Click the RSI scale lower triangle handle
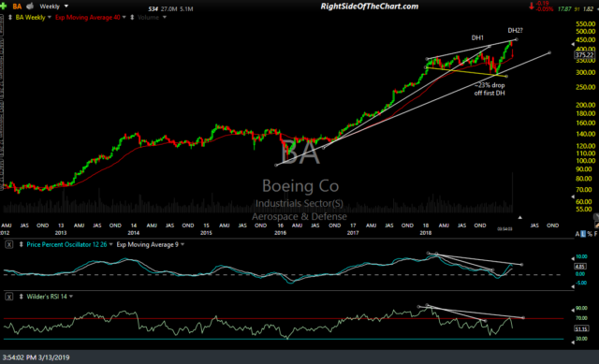The height and width of the screenshot is (364, 599). 573,342
